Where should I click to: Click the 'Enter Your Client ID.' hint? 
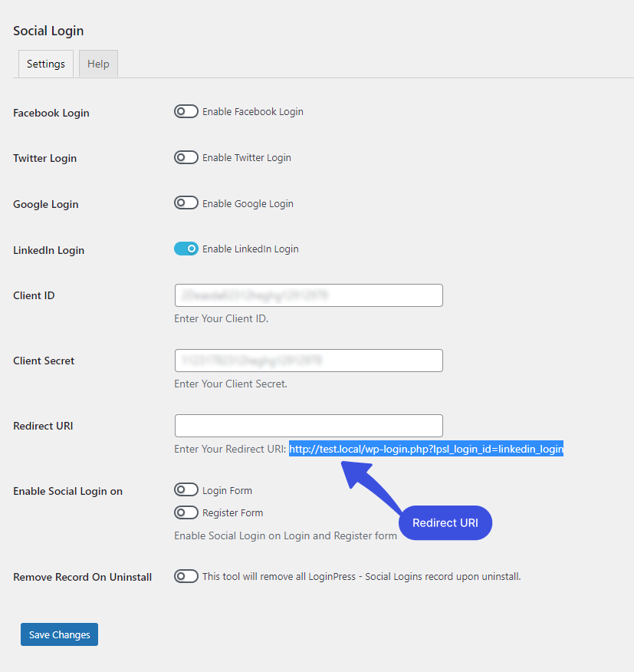(x=221, y=318)
